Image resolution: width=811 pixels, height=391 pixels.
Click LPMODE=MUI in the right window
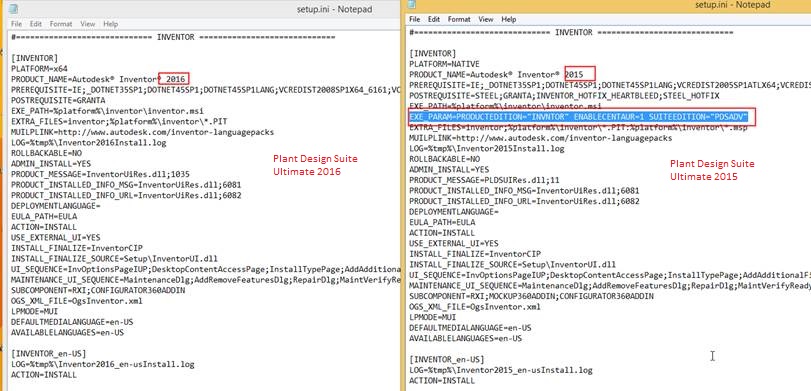point(432,318)
